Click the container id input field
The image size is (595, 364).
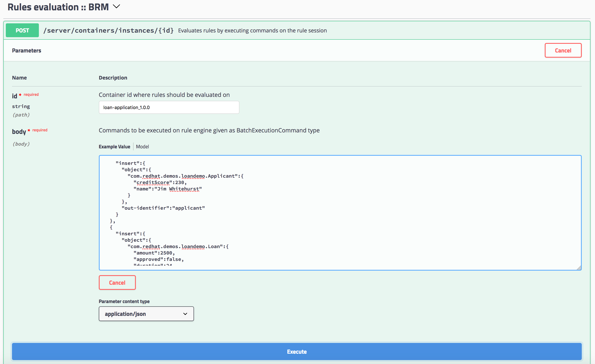(x=169, y=107)
